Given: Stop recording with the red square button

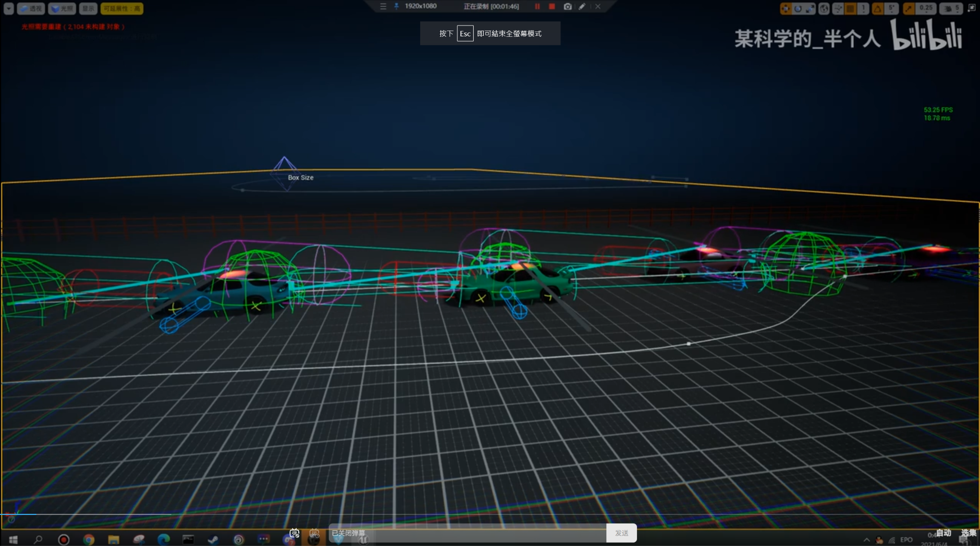Looking at the screenshot, I should (552, 7).
